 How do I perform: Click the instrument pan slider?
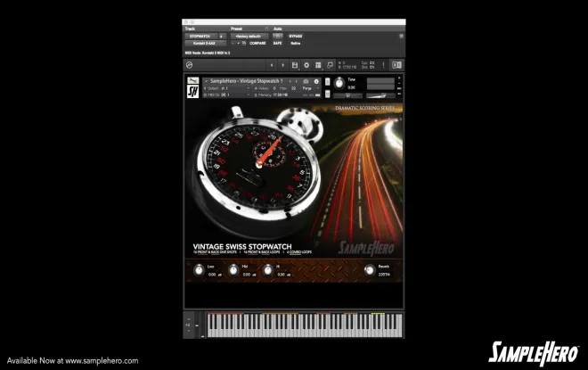[x=348, y=95]
